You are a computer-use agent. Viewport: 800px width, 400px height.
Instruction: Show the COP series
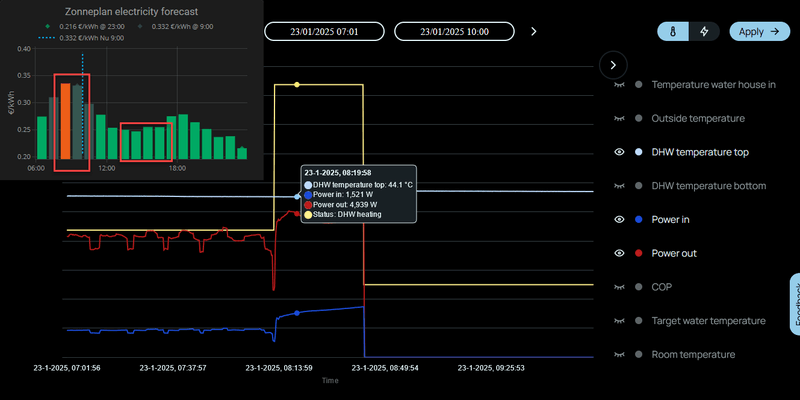point(619,287)
